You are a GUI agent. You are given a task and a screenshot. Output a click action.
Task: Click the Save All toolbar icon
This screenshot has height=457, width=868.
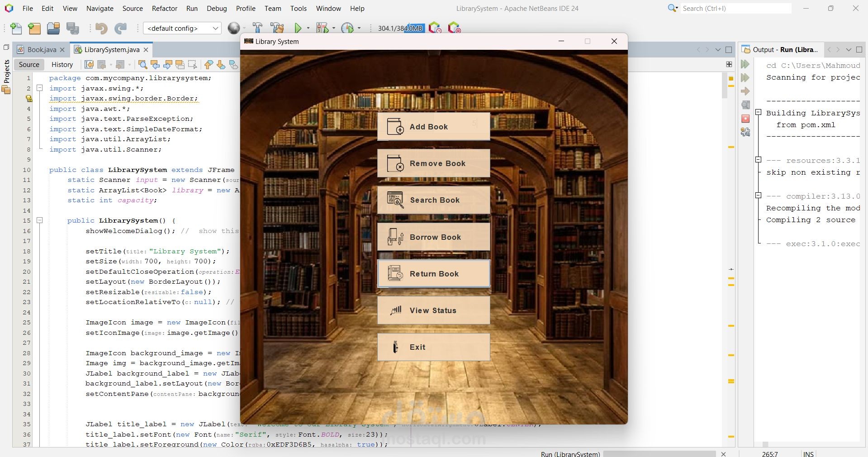[x=72, y=29]
